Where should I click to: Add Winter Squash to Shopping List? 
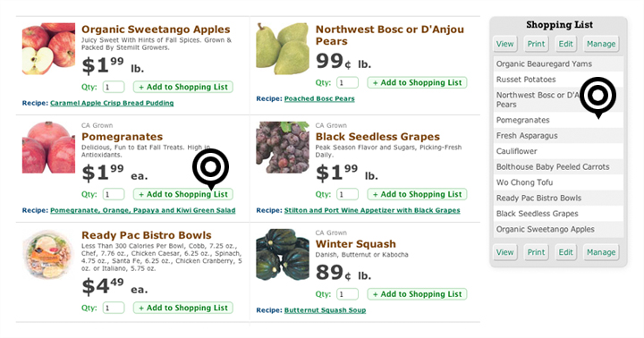[417, 294]
